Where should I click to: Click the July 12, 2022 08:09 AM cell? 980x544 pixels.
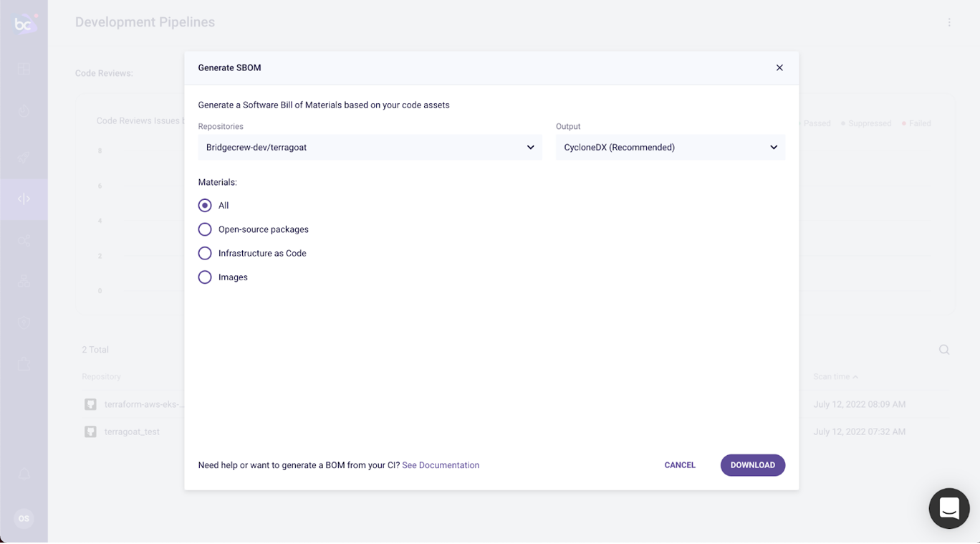(860, 404)
